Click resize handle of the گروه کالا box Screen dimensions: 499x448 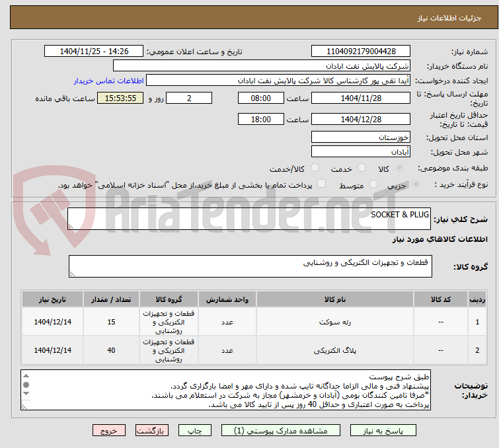[x=72, y=274]
